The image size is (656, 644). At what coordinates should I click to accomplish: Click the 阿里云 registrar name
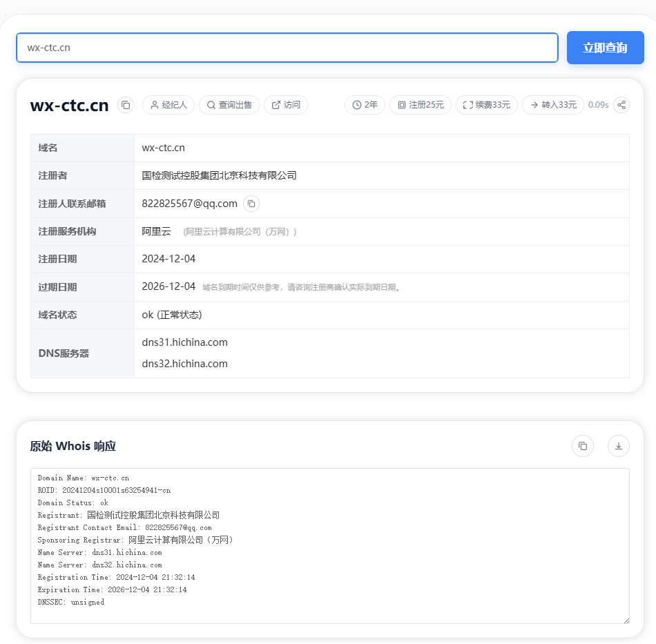[156, 231]
